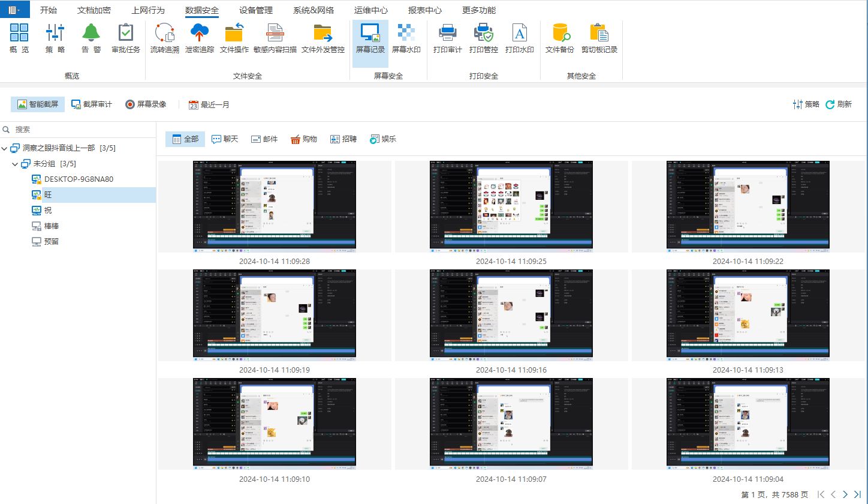Image resolution: width=868 pixels, height=504 pixels.
Task: Collapse 洞察之眼抖音线上一部 tree node
Action: click(x=5, y=148)
